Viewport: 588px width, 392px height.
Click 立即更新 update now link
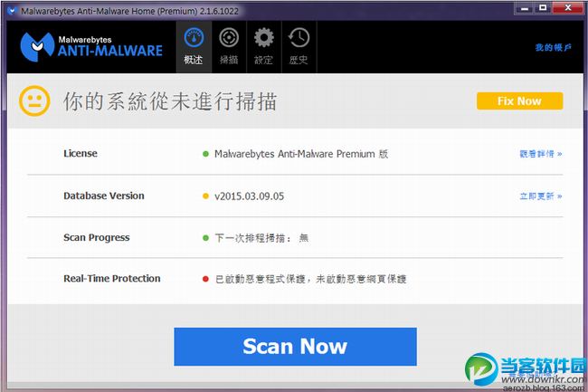(541, 196)
